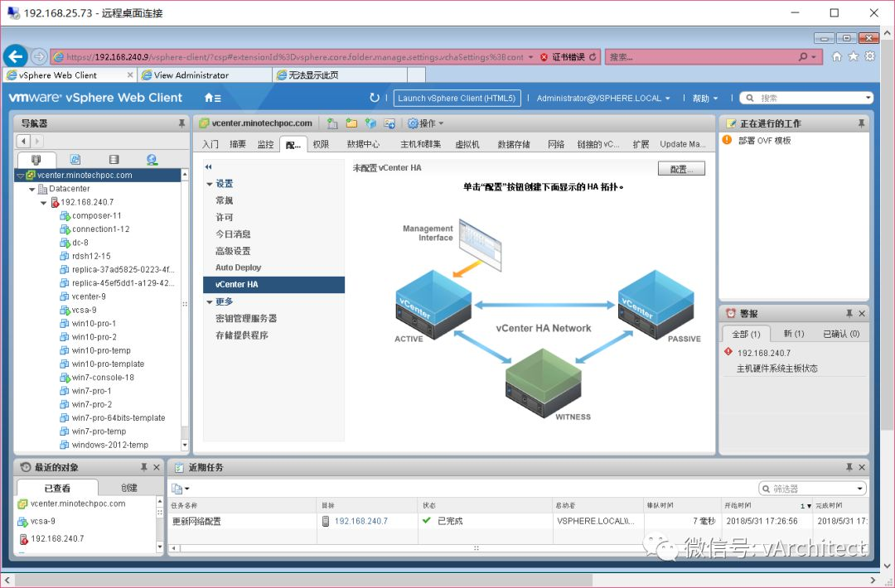895x588 pixels.
Task: Click the navigator tree vertical scrollbar
Action: pyautogui.click(x=184, y=310)
